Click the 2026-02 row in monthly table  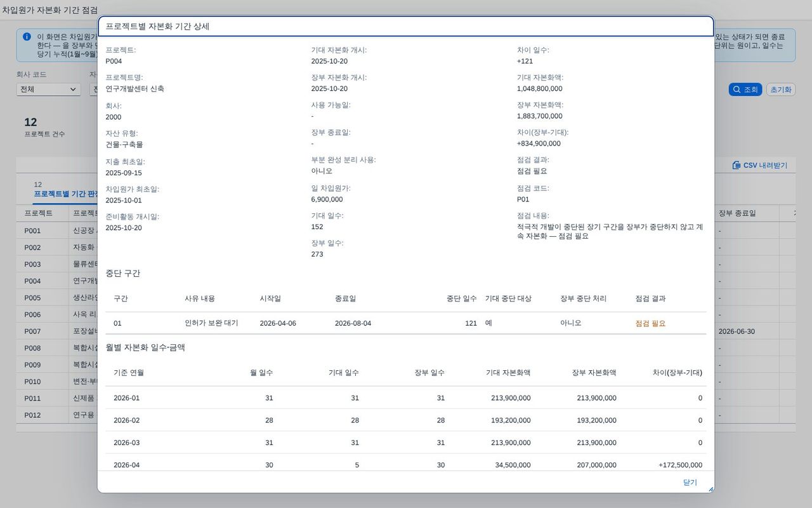click(x=406, y=420)
